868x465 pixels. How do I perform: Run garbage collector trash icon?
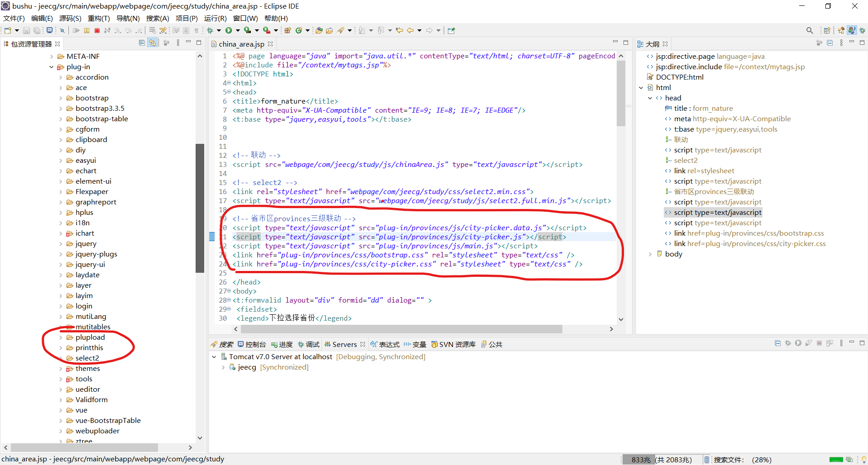click(706, 460)
